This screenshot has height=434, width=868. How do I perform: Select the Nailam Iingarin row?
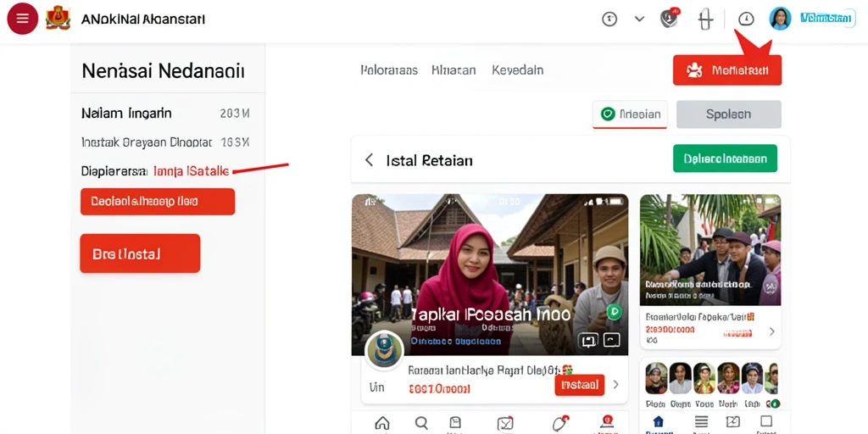[165, 114]
